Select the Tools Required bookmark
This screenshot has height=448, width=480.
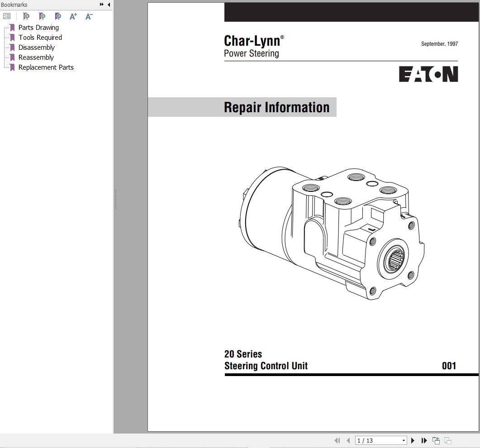coord(40,37)
